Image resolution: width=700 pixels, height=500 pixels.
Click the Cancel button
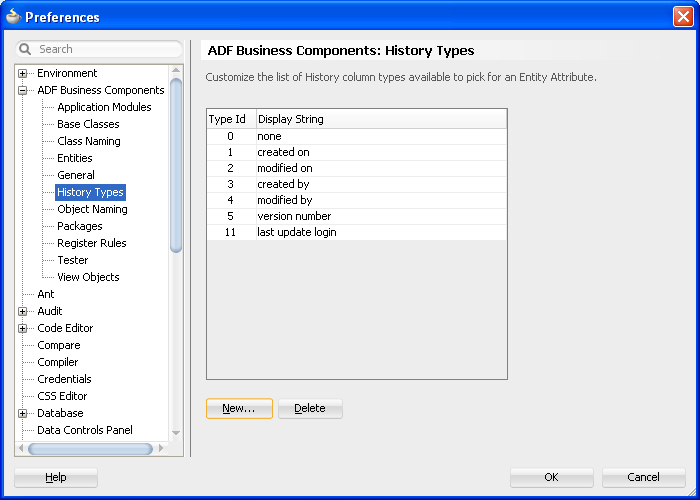pos(644,478)
